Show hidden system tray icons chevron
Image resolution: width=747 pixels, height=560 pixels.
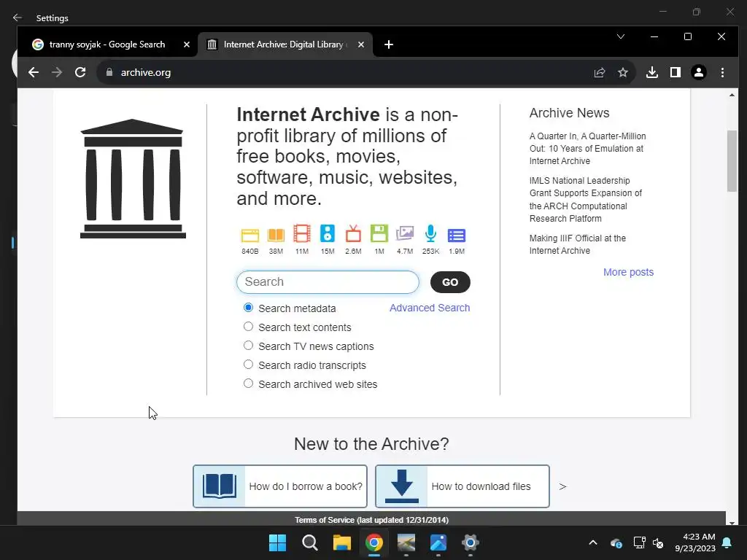point(593,542)
